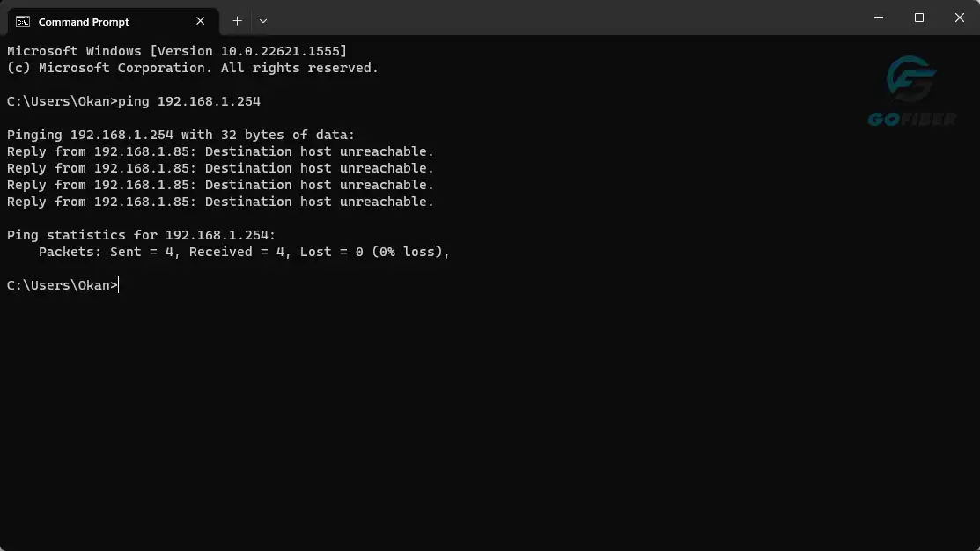Click the Command Prompt tab icon

point(23,22)
